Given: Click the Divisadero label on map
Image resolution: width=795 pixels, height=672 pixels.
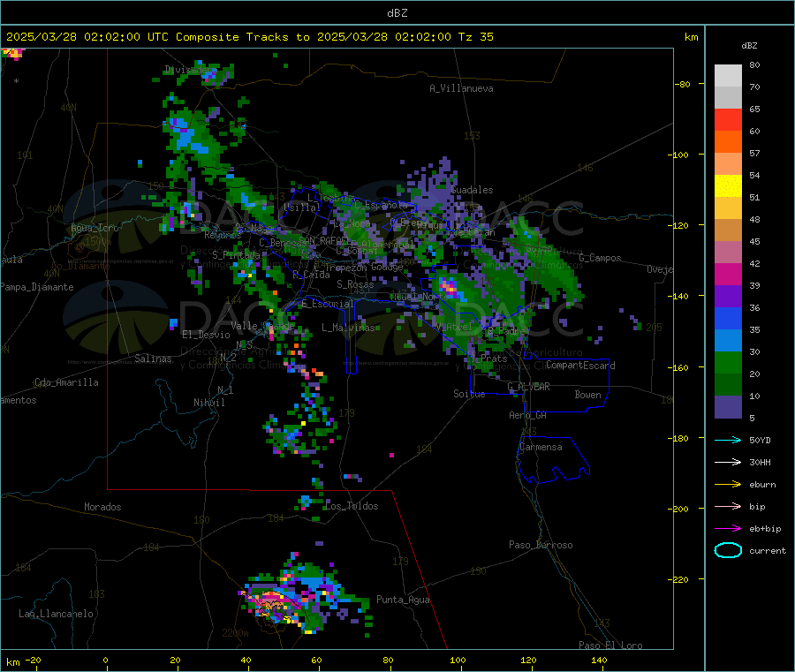Looking at the screenshot, I should click(190, 70).
